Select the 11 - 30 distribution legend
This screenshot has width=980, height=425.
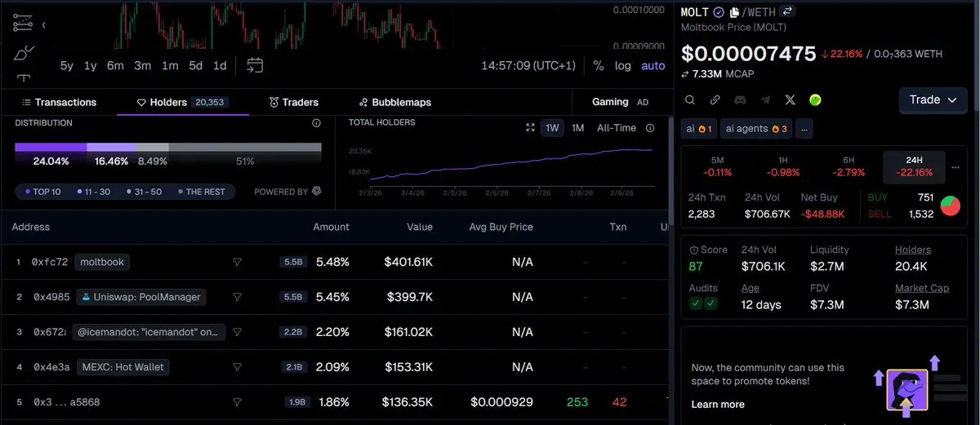coord(94,192)
